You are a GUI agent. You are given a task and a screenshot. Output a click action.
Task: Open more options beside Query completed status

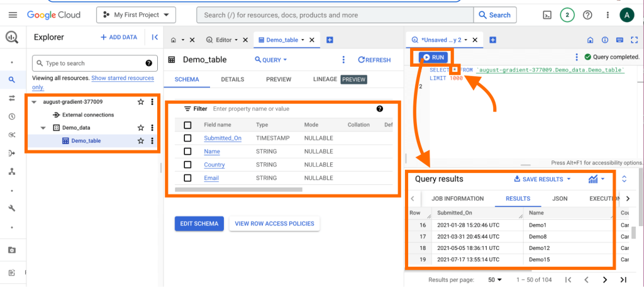pyautogui.click(x=577, y=57)
